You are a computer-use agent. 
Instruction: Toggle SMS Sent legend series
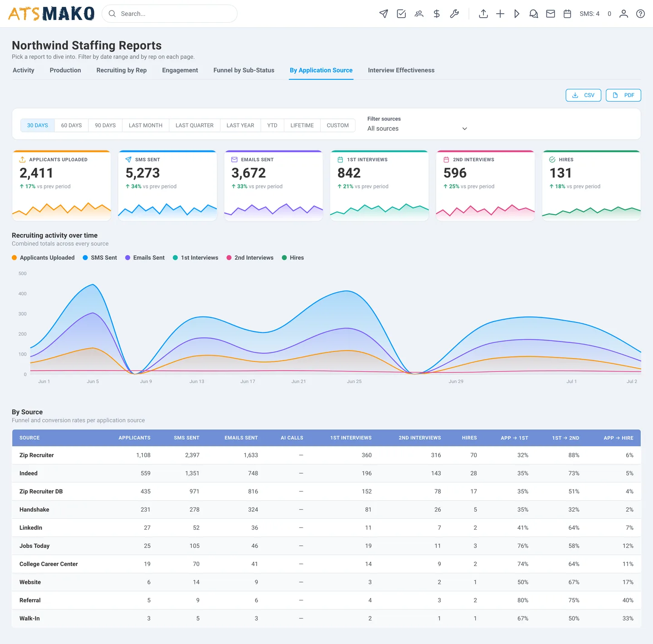[x=100, y=258]
